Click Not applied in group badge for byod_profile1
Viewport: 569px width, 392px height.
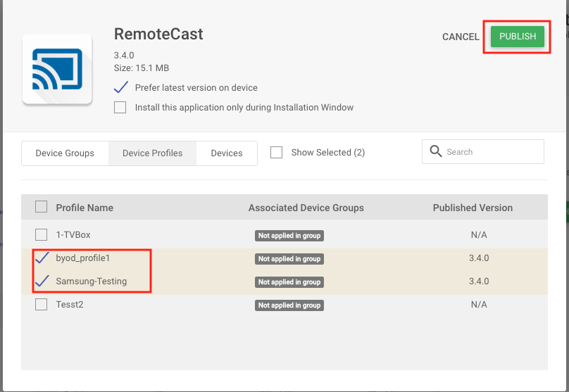pos(289,259)
